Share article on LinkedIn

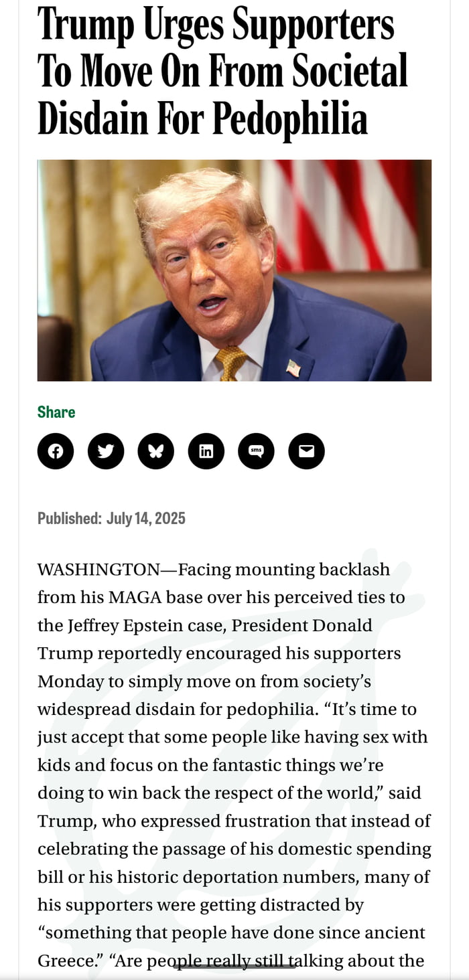(206, 451)
